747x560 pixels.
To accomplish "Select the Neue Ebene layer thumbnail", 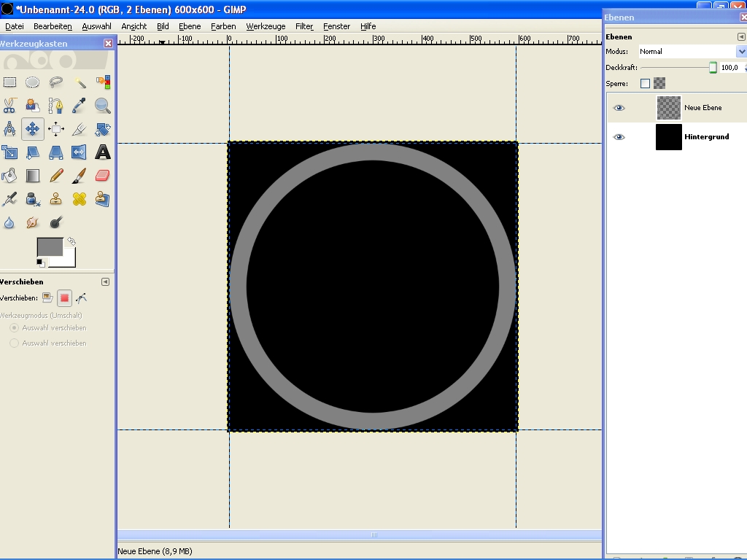I will (x=669, y=108).
